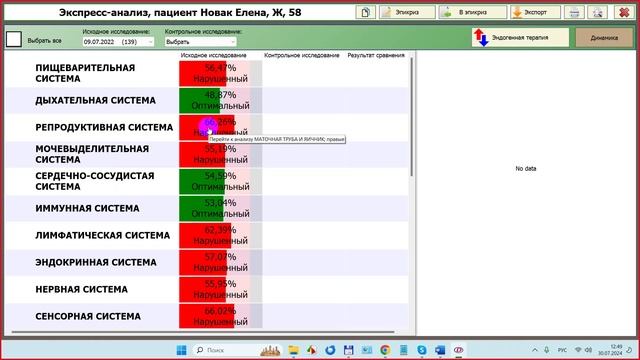Close the express-analysis with red X
The width and height of the screenshot is (640, 360).
624,12
